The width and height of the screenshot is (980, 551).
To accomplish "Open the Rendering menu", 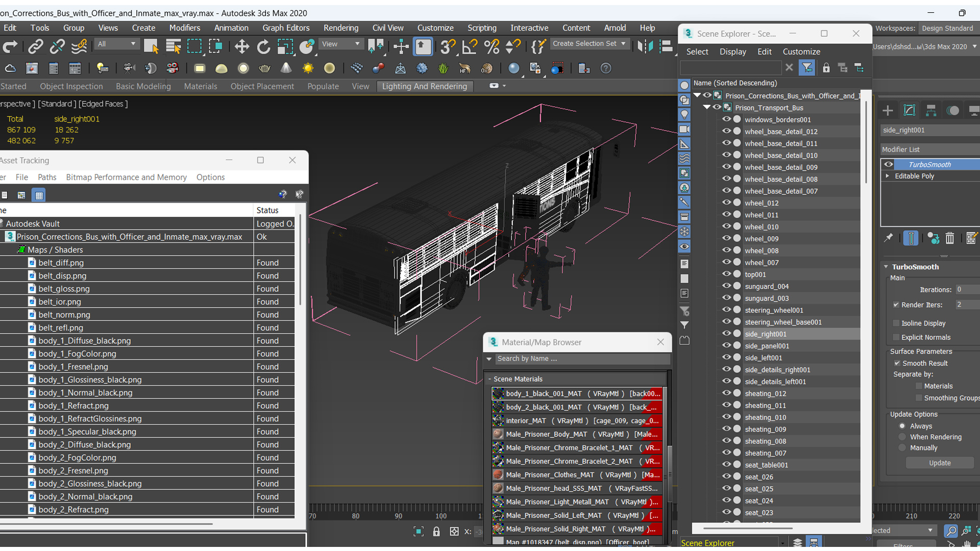I will pyautogui.click(x=340, y=28).
